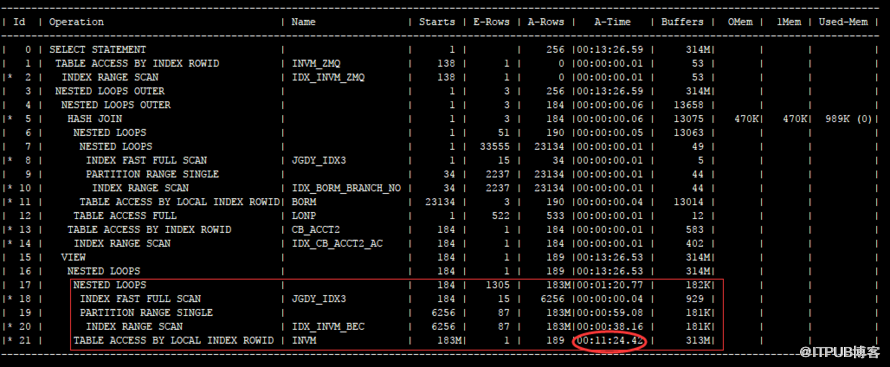Click the Name column header
The image size is (890, 367).
(303, 22)
